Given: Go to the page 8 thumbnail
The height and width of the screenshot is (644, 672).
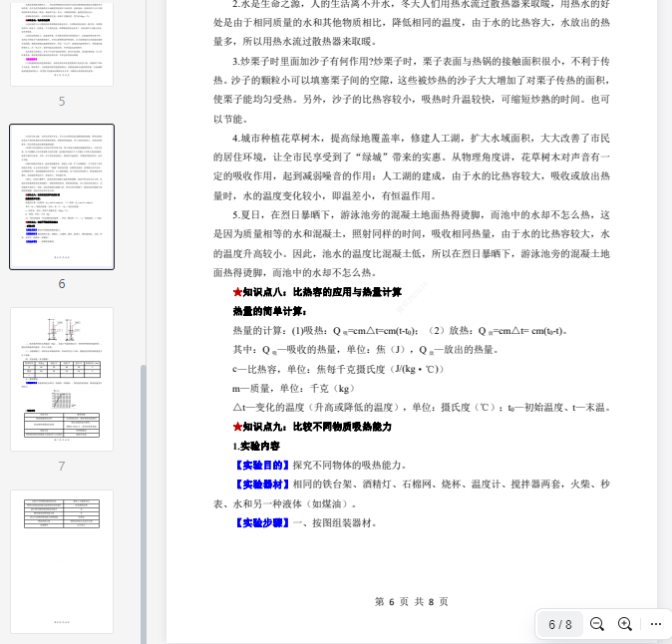Looking at the screenshot, I should click(x=62, y=561).
